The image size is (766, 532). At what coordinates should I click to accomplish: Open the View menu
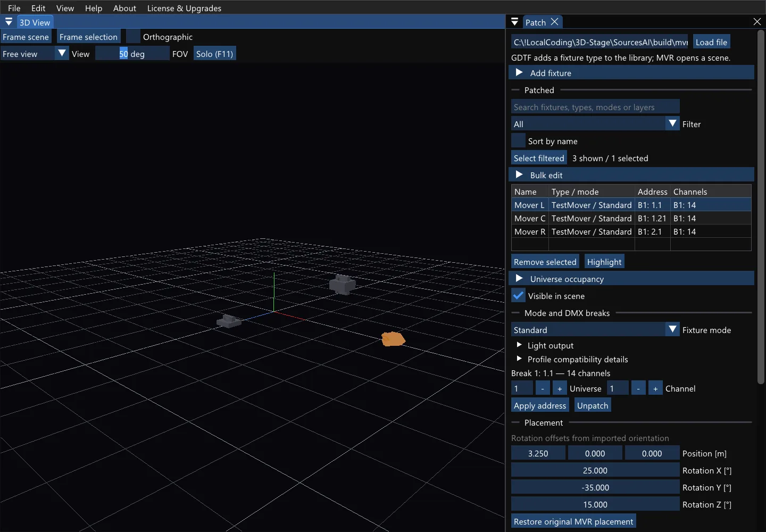(x=65, y=8)
